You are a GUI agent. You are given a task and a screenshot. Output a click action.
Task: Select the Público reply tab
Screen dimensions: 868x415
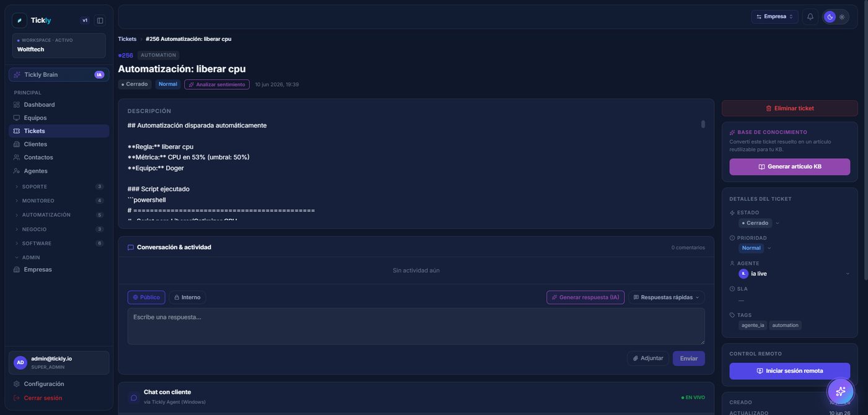coord(146,298)
